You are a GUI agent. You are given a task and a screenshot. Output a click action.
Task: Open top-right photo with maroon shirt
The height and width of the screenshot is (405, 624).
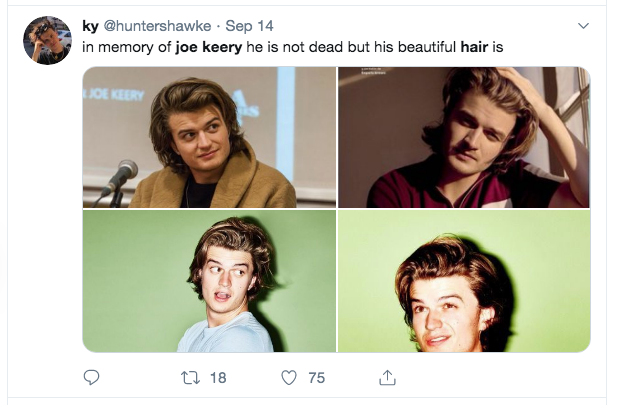(463, 137)
